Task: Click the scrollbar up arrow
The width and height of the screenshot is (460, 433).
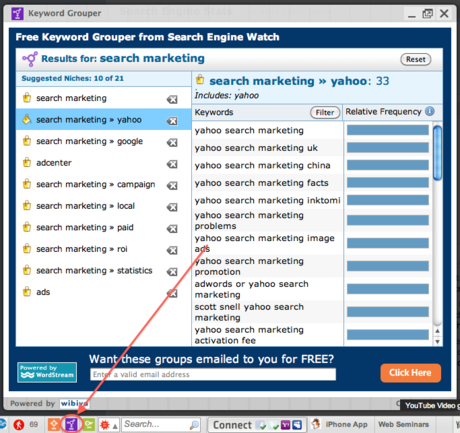Action: click(x=437, y=331)
